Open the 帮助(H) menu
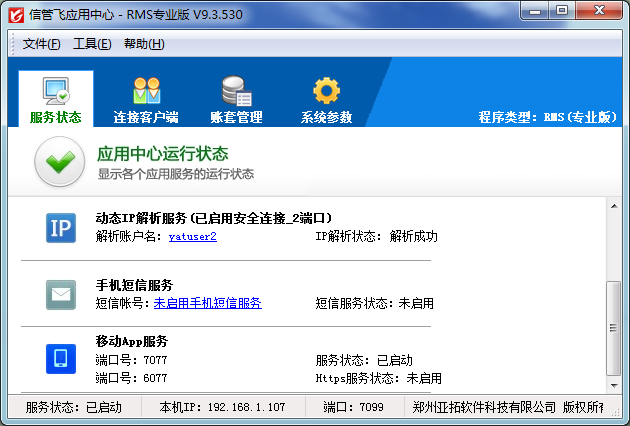 (144, 44)
